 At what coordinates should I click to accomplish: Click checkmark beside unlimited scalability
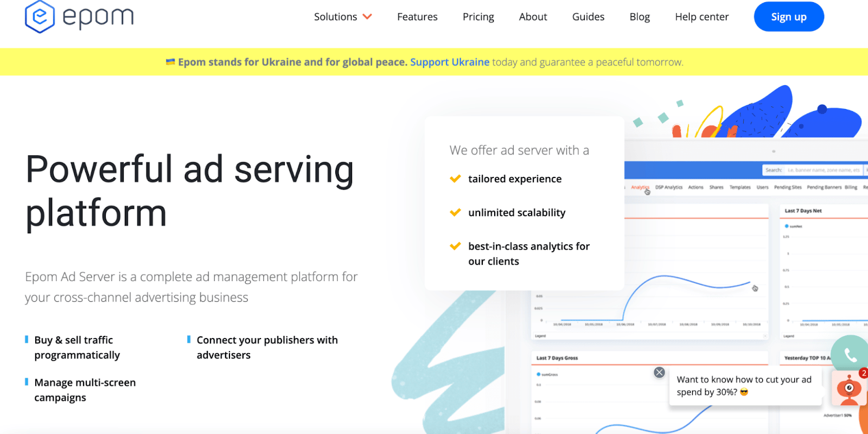tap(455, 212)
